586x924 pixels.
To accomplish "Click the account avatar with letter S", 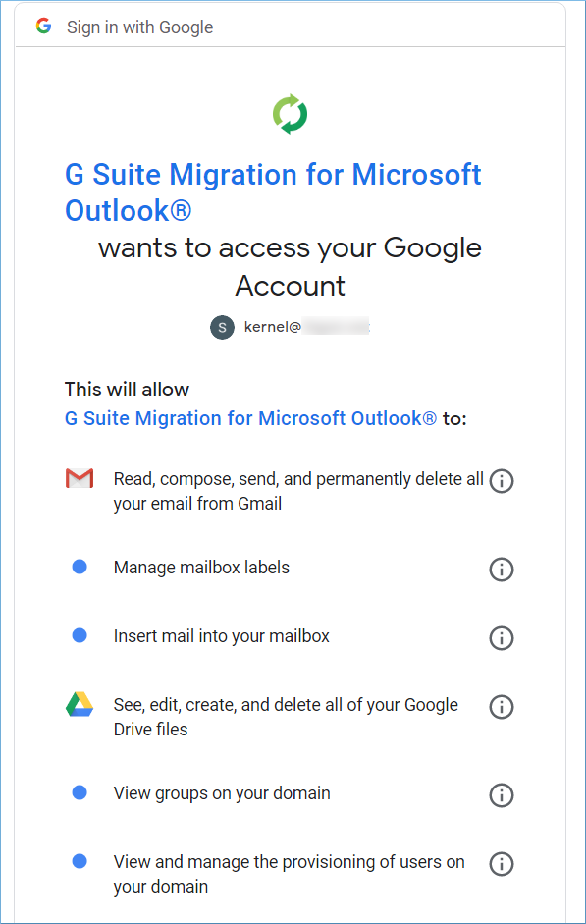I will tap(222, 328).
